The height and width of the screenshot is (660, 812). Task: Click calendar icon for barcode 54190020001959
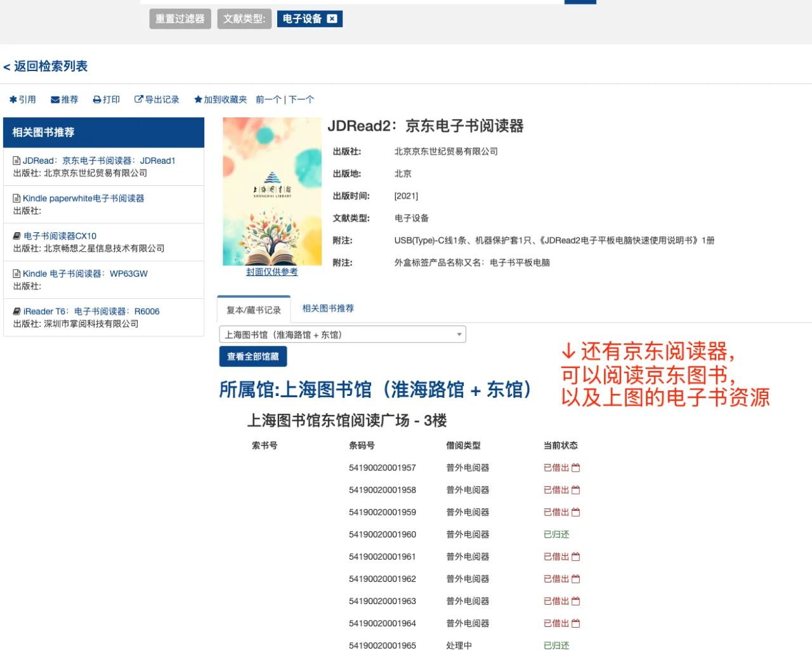click(x=576, y=512)
